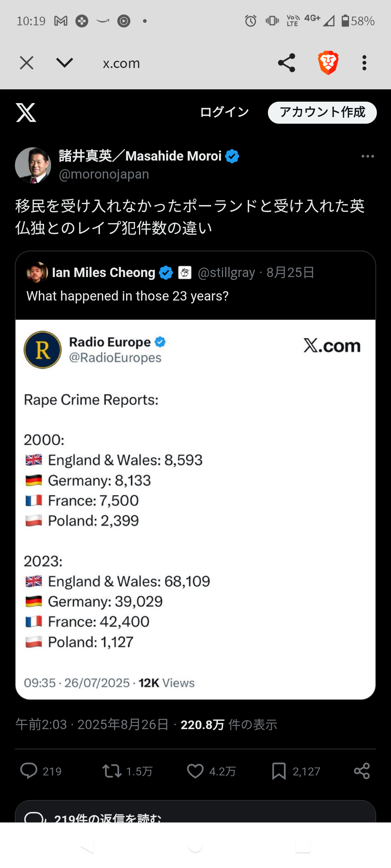Open the reply bubble icon with 219

tap(29, 771)
